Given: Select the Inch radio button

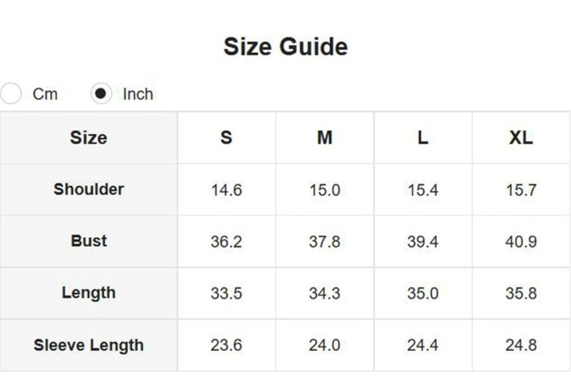Looking at the screenshot, I should 101,94.
